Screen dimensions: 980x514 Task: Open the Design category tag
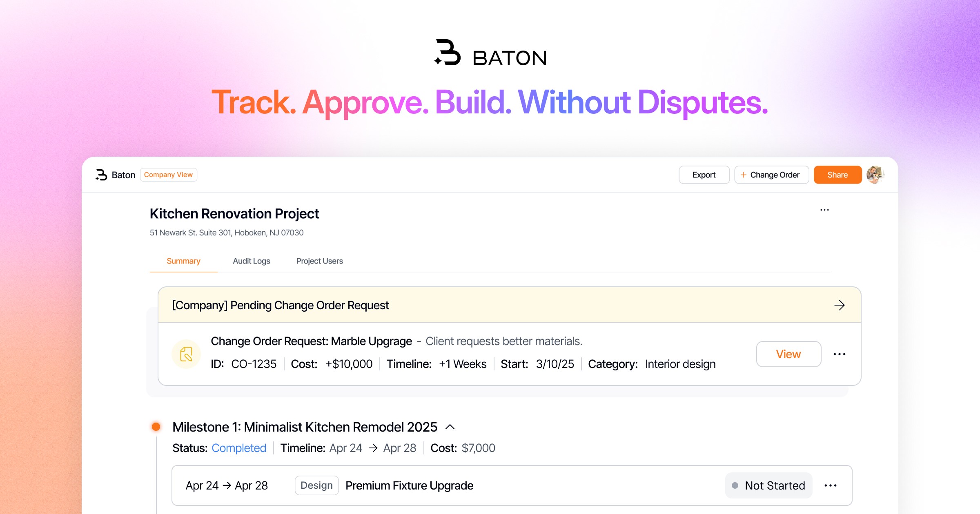coord(316,485)
